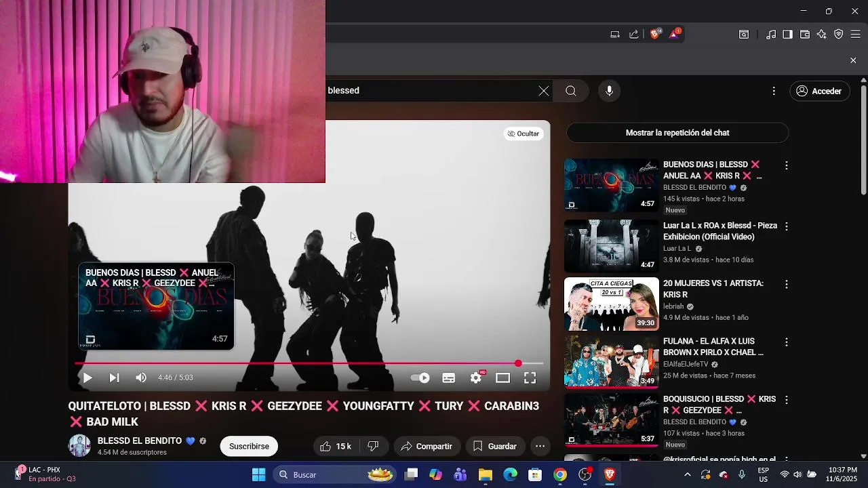
Task: Open Microsoft Edge from the taskbar
Action: coord(510,474)
